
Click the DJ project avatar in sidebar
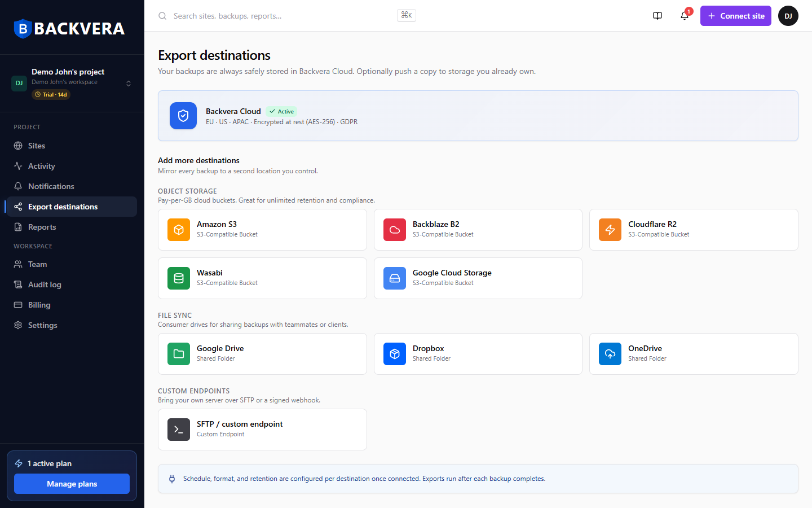point(19,83)
